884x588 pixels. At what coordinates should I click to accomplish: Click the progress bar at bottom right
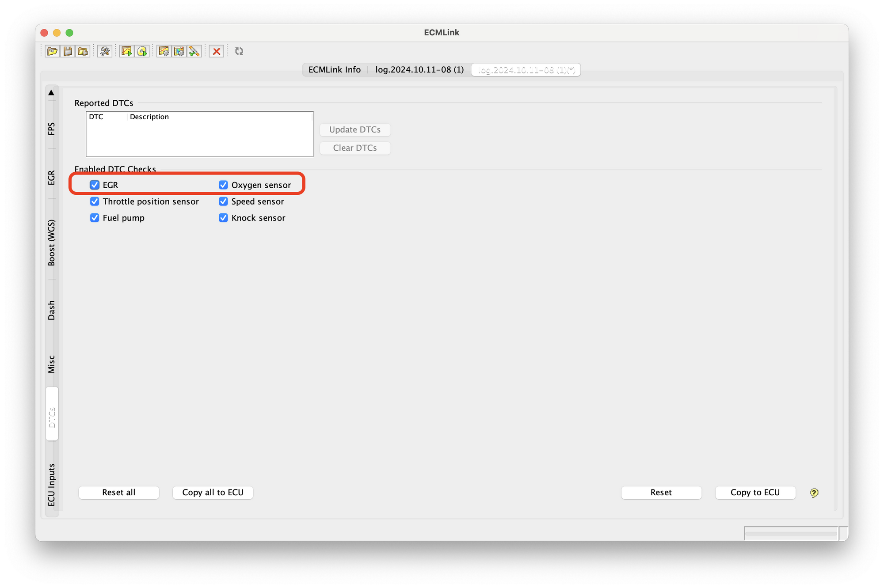pos(791,533)
